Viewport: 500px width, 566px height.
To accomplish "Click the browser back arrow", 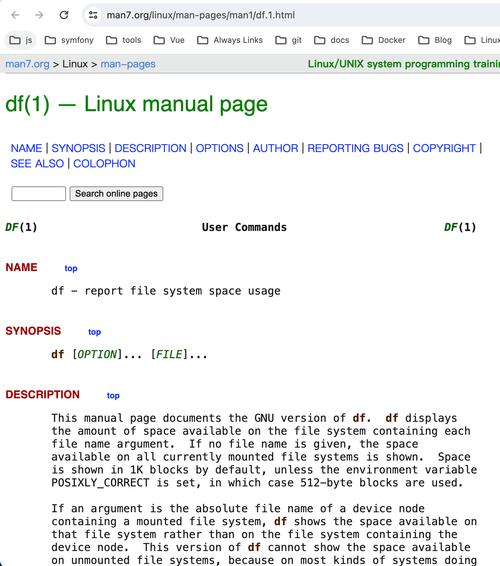I will point(15,15).
